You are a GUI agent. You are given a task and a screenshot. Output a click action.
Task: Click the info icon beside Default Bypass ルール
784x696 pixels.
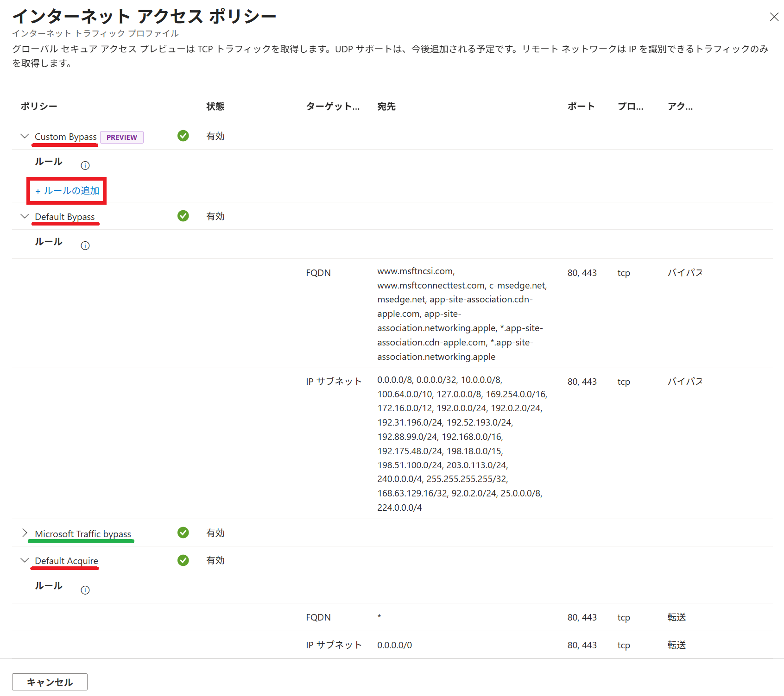point(85,245)
